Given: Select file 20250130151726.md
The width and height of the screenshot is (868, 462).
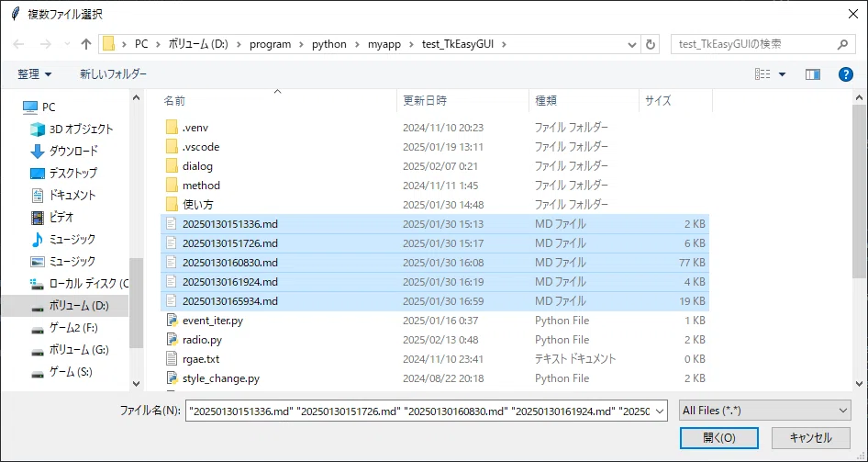Looking at the screenshot, I should coord(435,243).
